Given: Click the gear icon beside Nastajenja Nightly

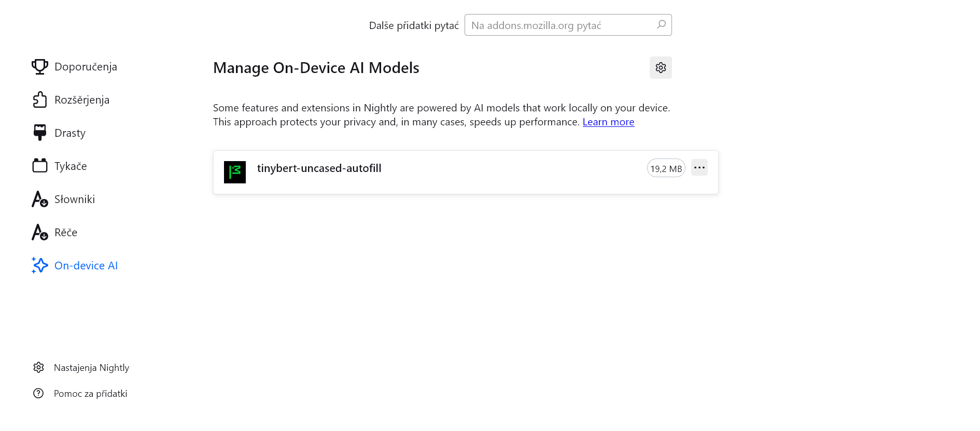Looking at the screenshot, I should (x=38, y=367).
